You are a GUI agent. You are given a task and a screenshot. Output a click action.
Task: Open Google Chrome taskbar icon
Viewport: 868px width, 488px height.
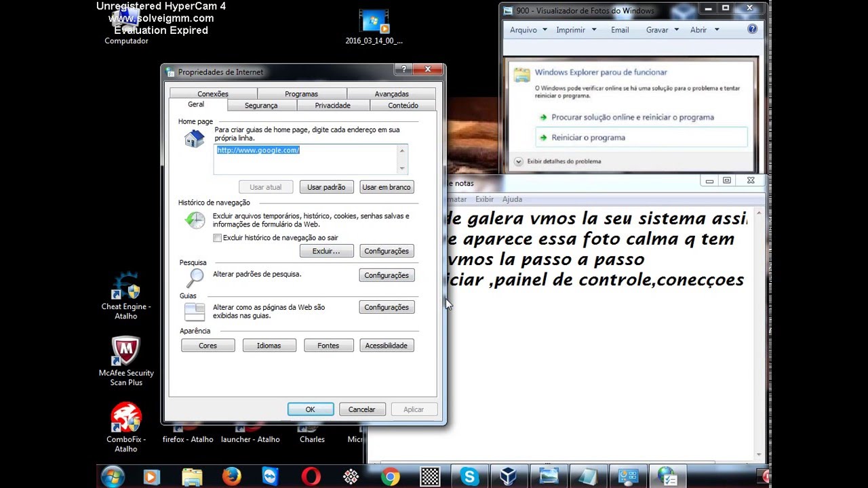[390, 476]
